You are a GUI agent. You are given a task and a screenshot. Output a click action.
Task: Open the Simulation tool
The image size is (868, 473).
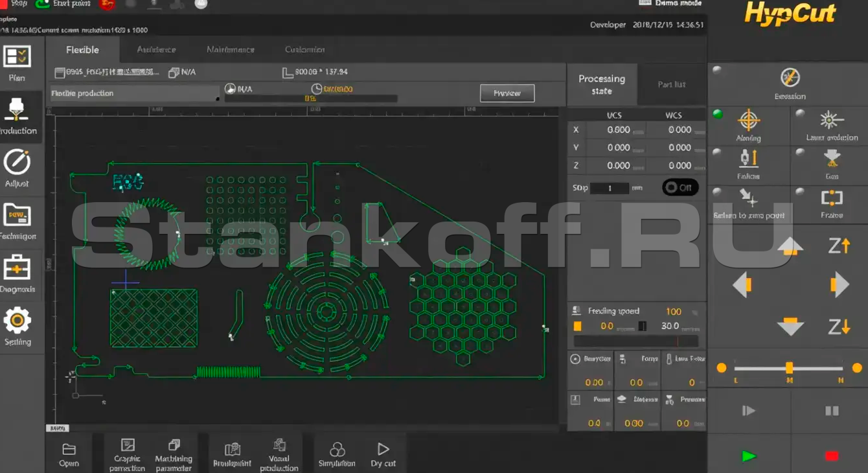pos(337,455)
